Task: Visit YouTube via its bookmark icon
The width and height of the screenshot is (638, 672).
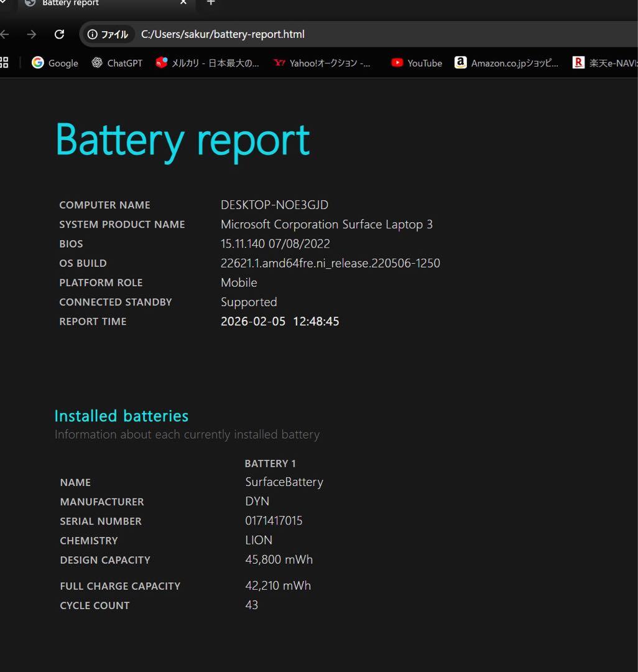Action: click(396, 63)
